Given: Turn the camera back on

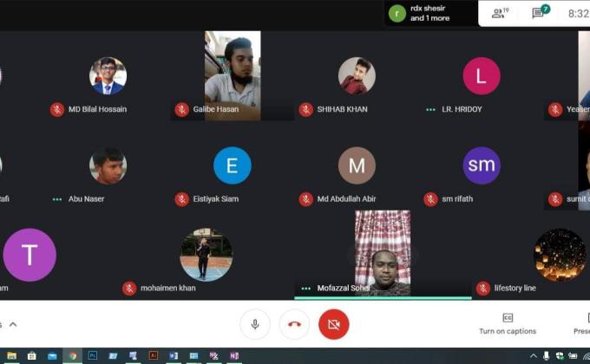Looking at the screenshot, I should (333, 324).
